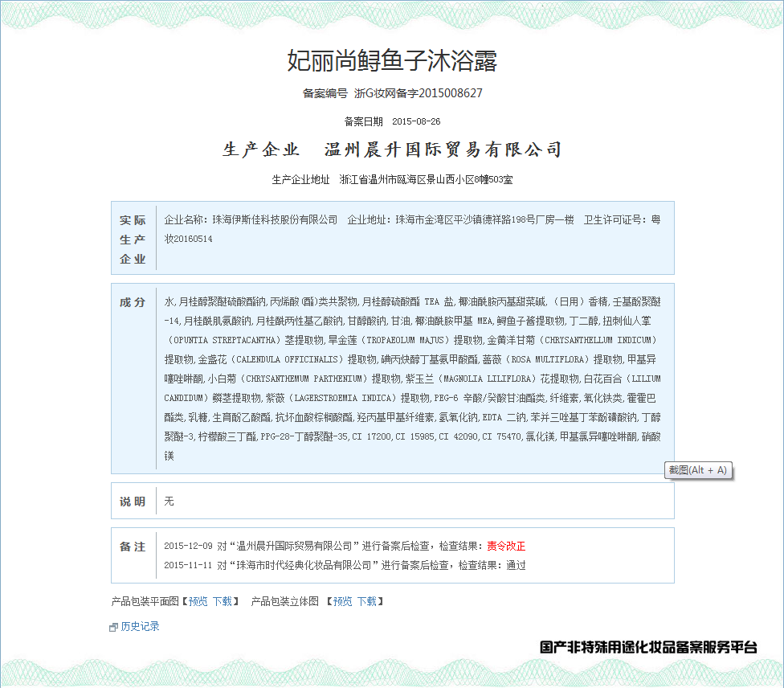Click the 成分 section label
This screenshot has width=784, height=688.
[133, 302]
